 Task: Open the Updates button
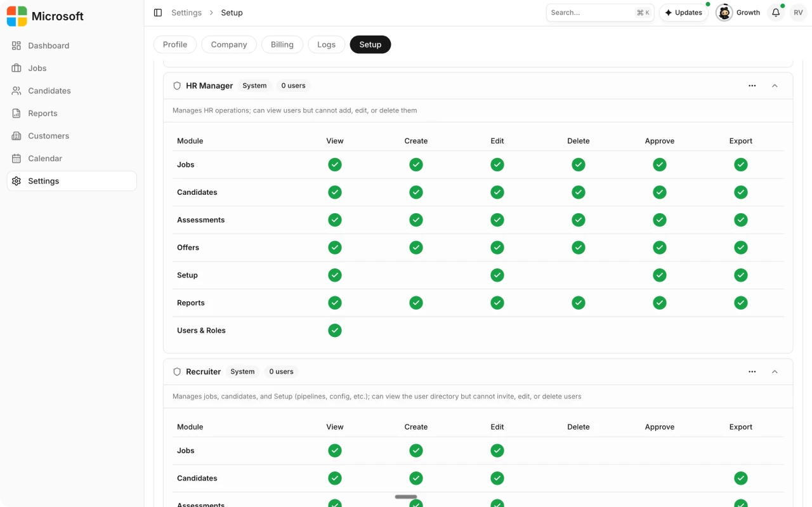[684, 13]
